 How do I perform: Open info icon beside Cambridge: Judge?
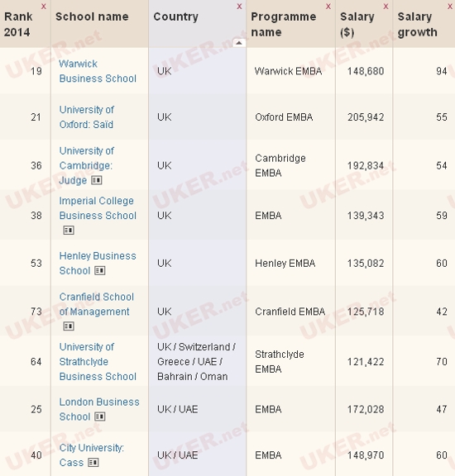click(97, 180)
